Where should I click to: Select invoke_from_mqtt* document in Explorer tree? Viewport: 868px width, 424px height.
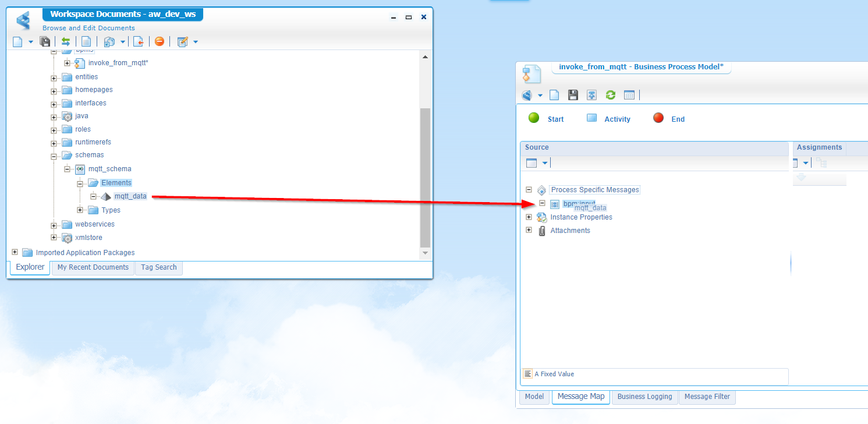pos(118,63)
